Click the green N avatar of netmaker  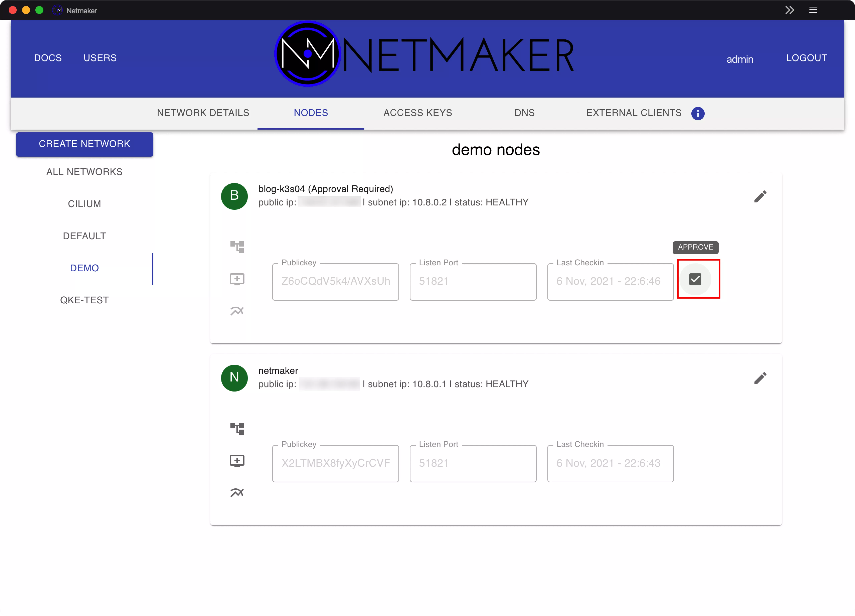click(234, 378)
